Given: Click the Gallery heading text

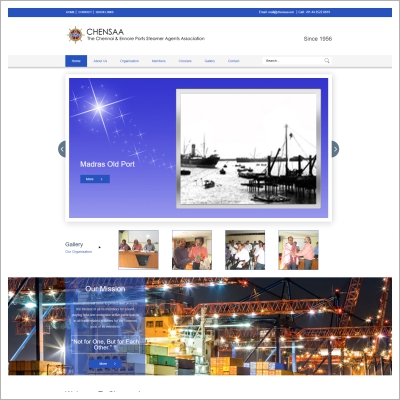Looking at the screenshot, I should pyautogui.click(x=74, y=244).
